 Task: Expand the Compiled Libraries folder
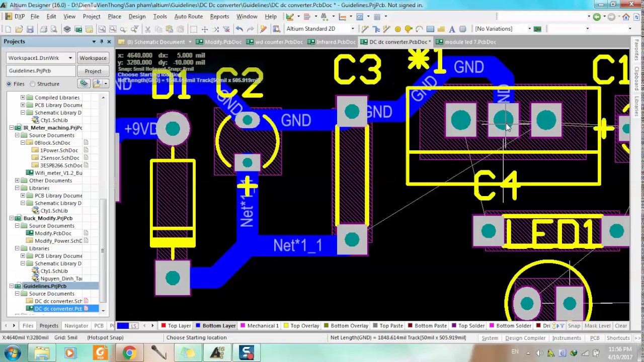pos(23,98)
